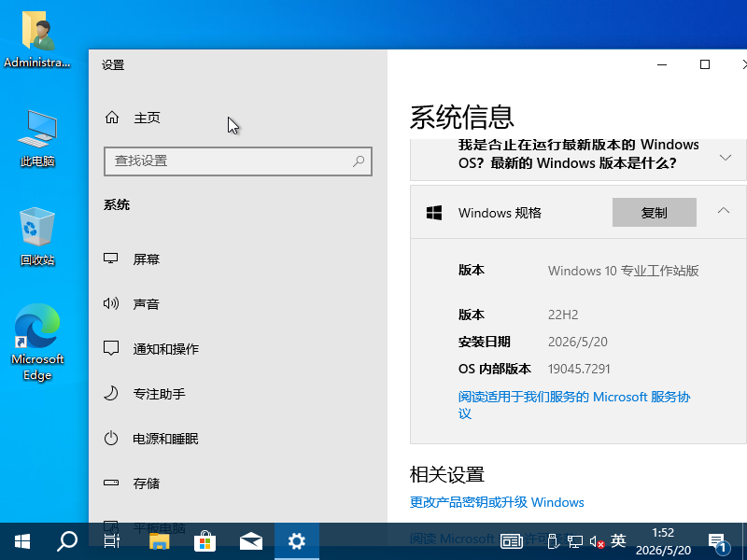Click the USB safely remove tray icon
Screen dimensions: 747x560
pos(553,541)
